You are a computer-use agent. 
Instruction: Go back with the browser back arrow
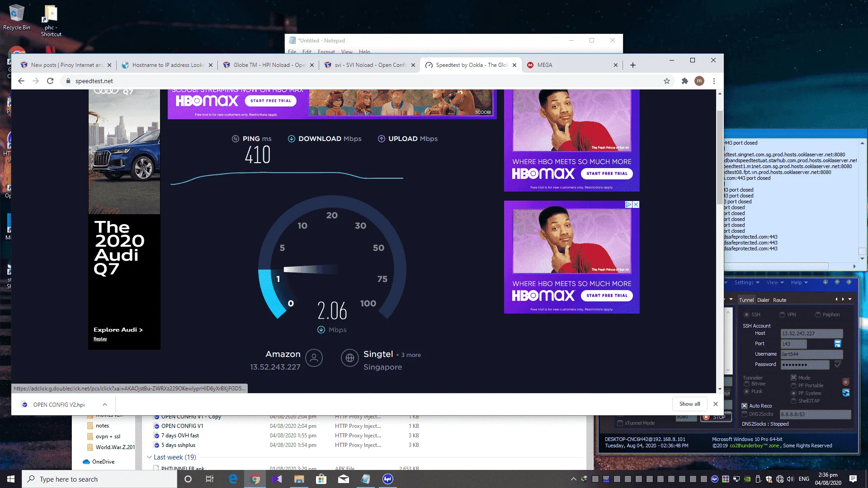(x=21, y=81)
